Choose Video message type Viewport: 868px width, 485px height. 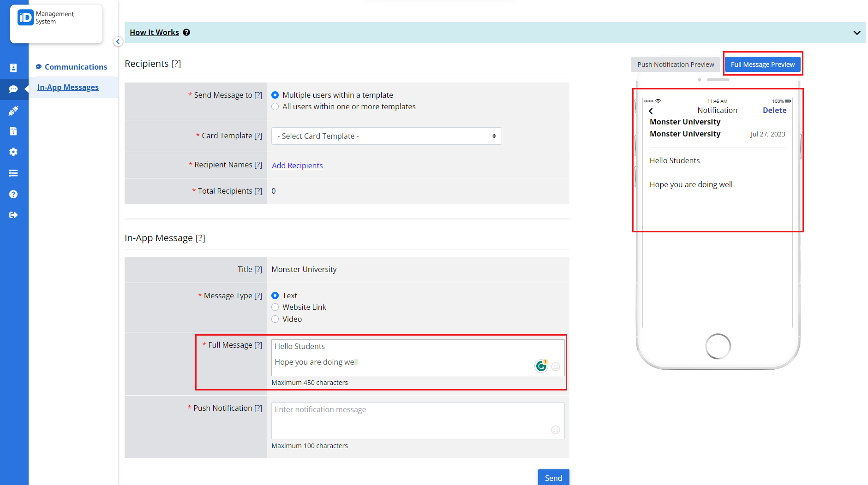(275, 319)
